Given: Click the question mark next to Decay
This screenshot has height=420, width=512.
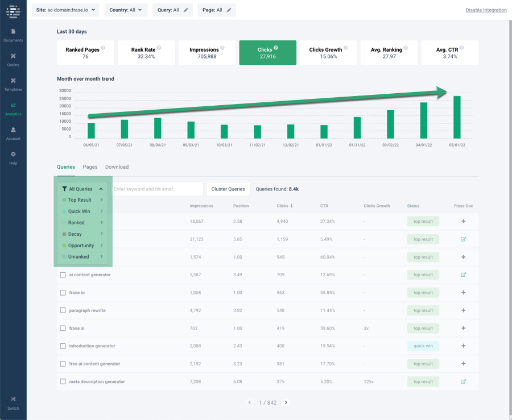Looking at the screenshot, I should pos(102,234).
